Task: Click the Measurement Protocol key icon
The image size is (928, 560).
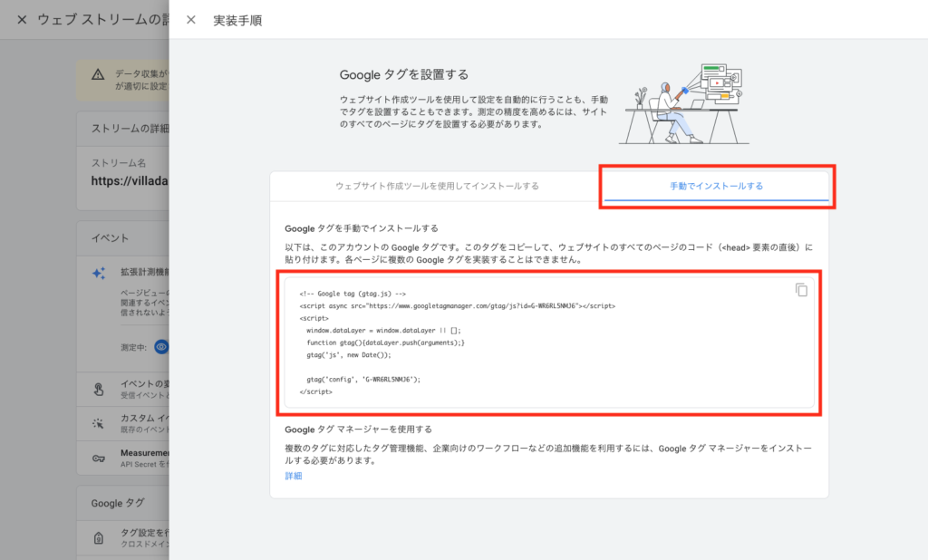Action: [x=98, y=458]
